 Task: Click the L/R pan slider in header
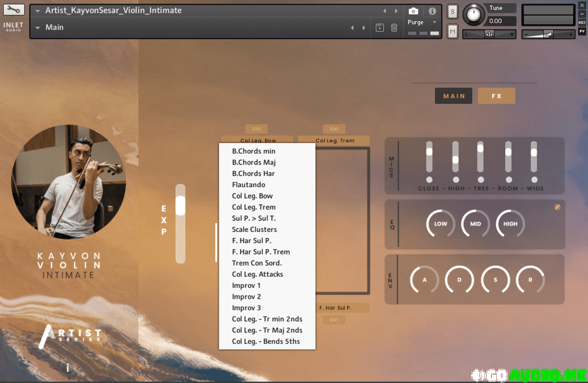489,35
